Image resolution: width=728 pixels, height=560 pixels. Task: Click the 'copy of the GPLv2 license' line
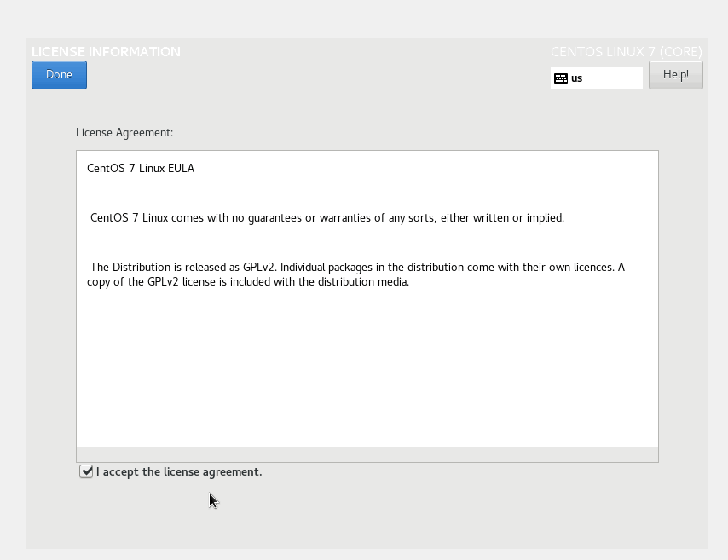(248, 282)
